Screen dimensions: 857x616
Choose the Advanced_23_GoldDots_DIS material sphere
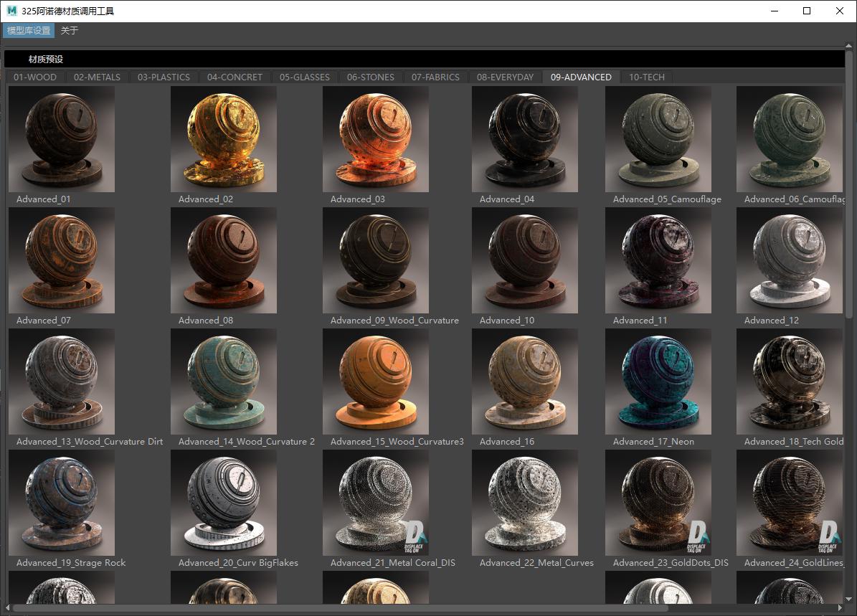tap(658, 503)
